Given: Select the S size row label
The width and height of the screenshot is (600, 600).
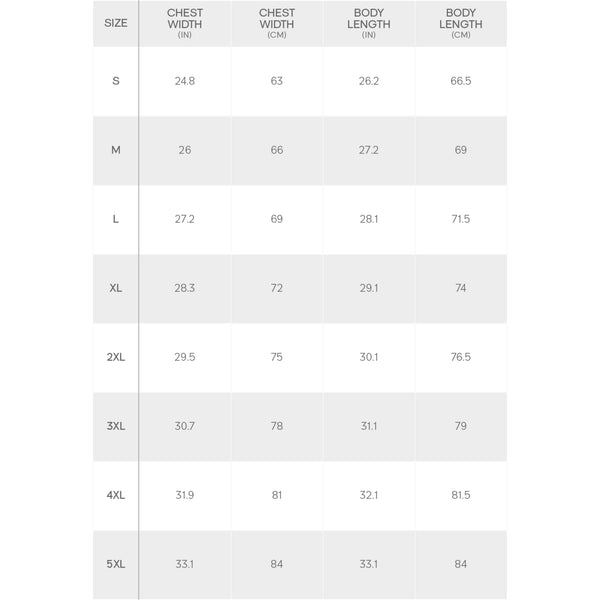Looking at the screenshot, I should pyautogui.click(x=116, y=81).
